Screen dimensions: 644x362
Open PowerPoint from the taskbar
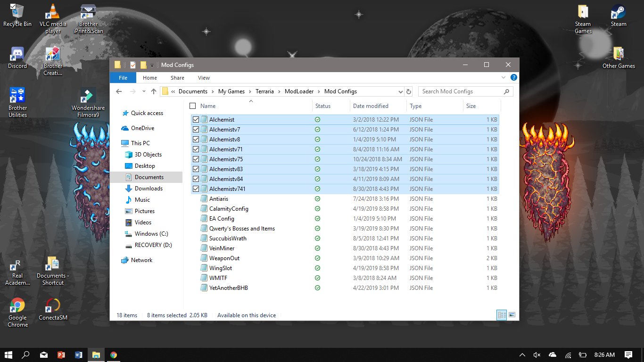pos(61,355)
